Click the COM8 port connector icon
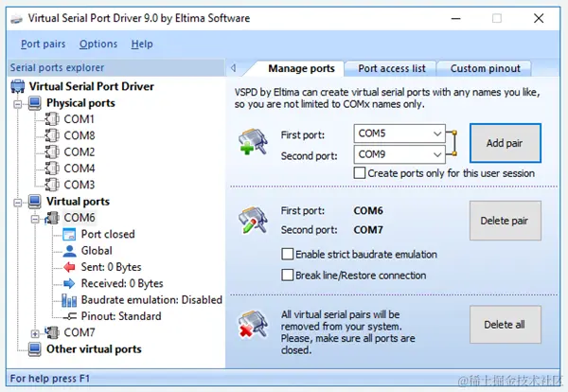This screenshot has height=392, width=568. [52, 135]
